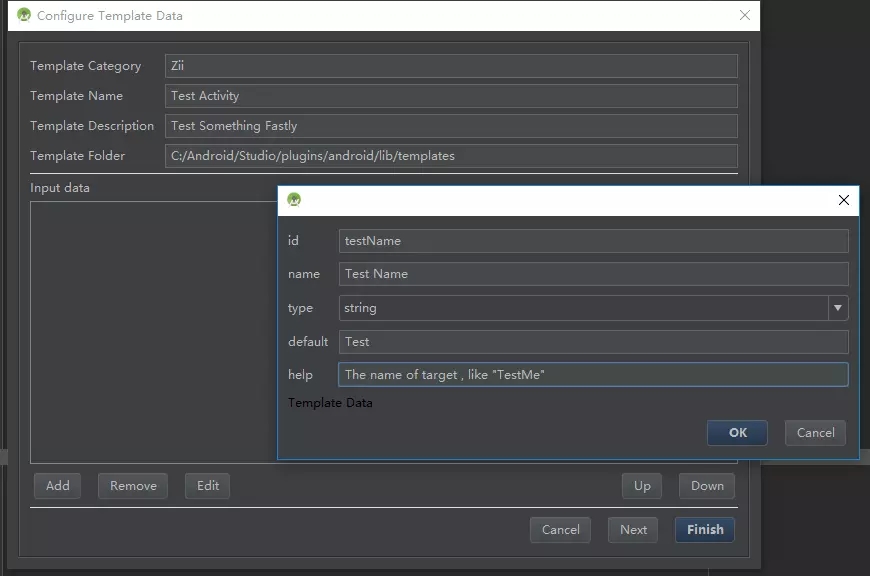Click Cancel in the child dialog
The height and width of the screenshot is (576, 870).
(815, 432)
